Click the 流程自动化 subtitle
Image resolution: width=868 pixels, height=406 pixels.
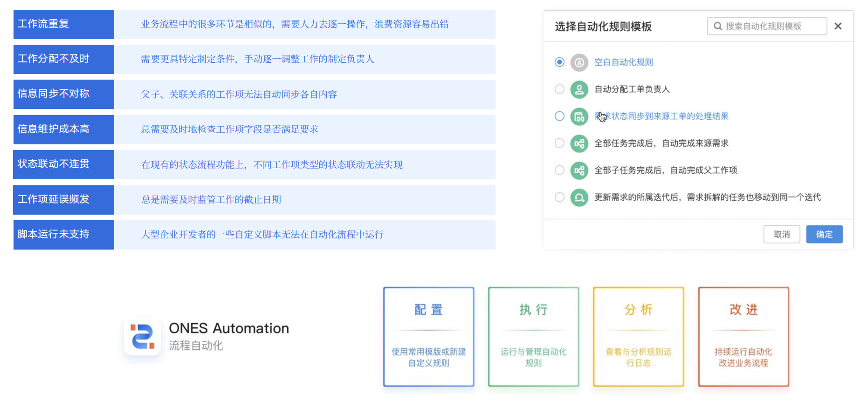(x=196, y=345)
